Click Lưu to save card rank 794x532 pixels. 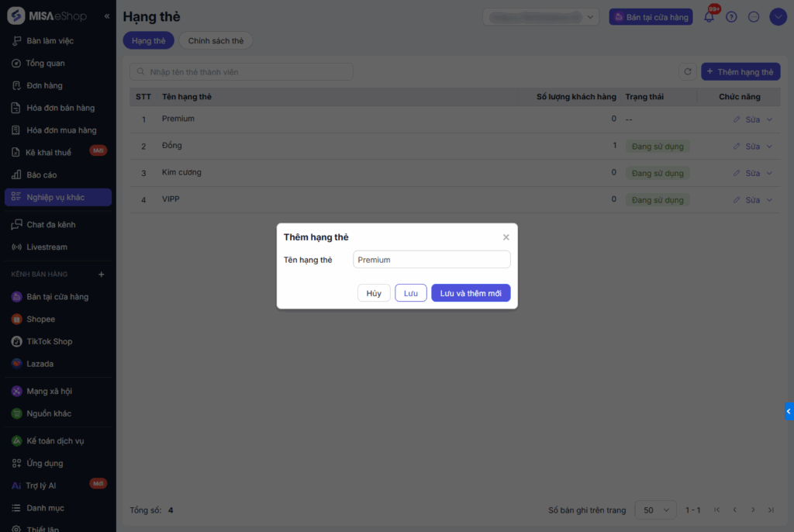[411, 293]
